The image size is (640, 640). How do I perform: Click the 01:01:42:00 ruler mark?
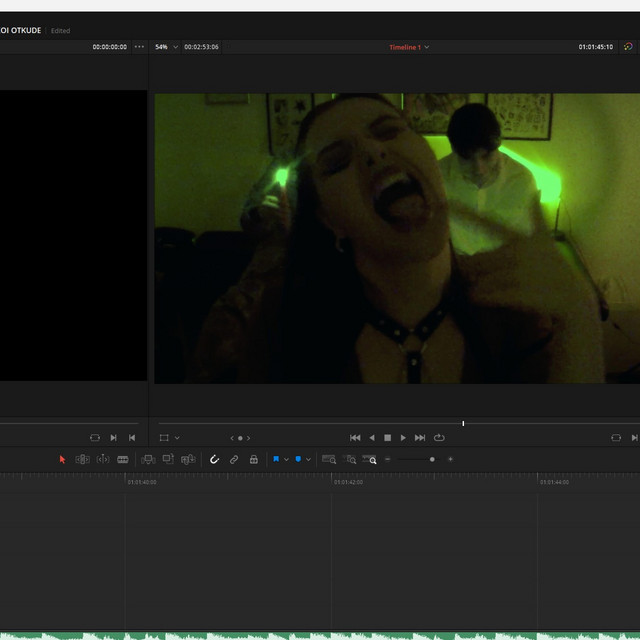coord(348,482)
